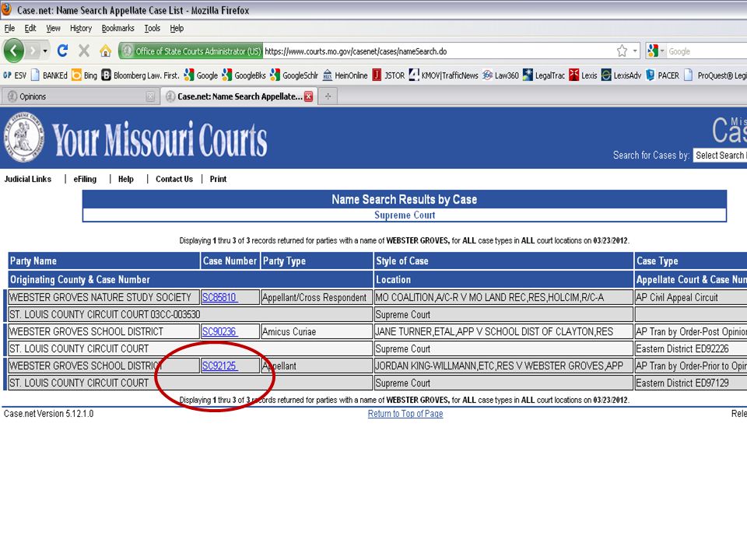Viewport: 747px width, 560px height.
Task: Open the LexisAdv bookmark
Action: [621, 75]
